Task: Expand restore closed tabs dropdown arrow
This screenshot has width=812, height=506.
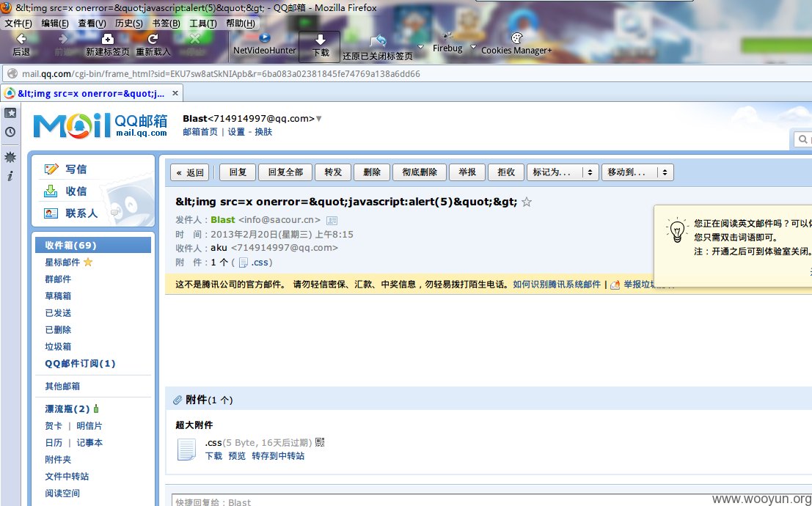Action: tap(420, 47)
